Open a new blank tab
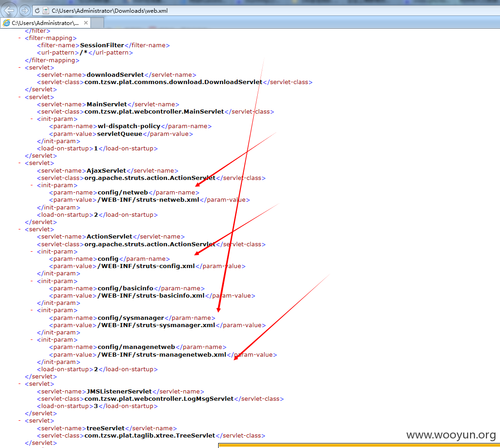 pyautogui.click(x=98, y=23)
